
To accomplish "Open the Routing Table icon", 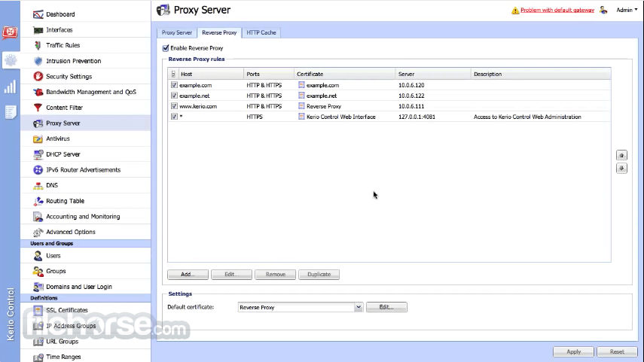I will 38,201.
